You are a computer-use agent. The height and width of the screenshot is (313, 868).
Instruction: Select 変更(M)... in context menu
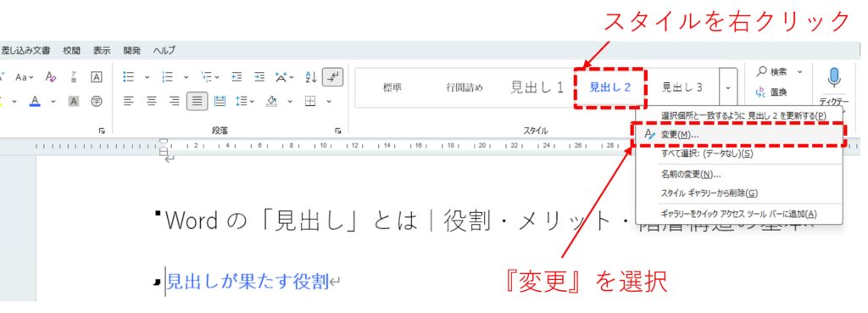point(739,135)
